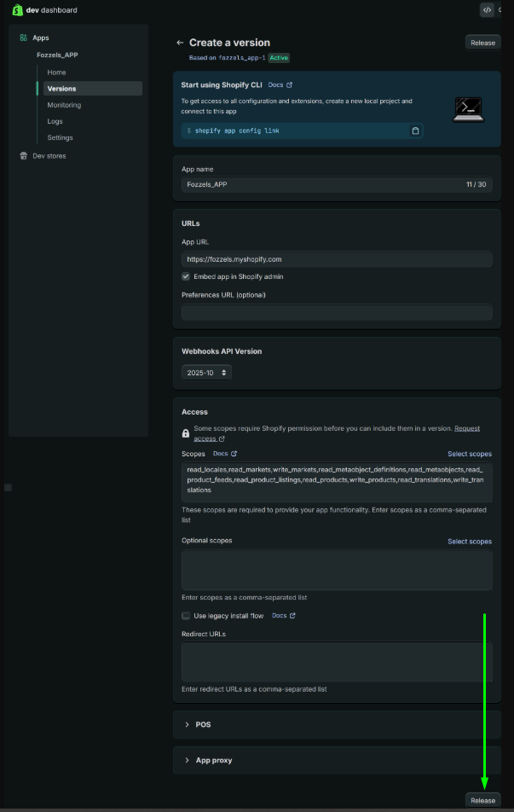Screen dimensions: 514x812
Task: Select Fozzels_APP in sidebar
Action: [57, 55]
